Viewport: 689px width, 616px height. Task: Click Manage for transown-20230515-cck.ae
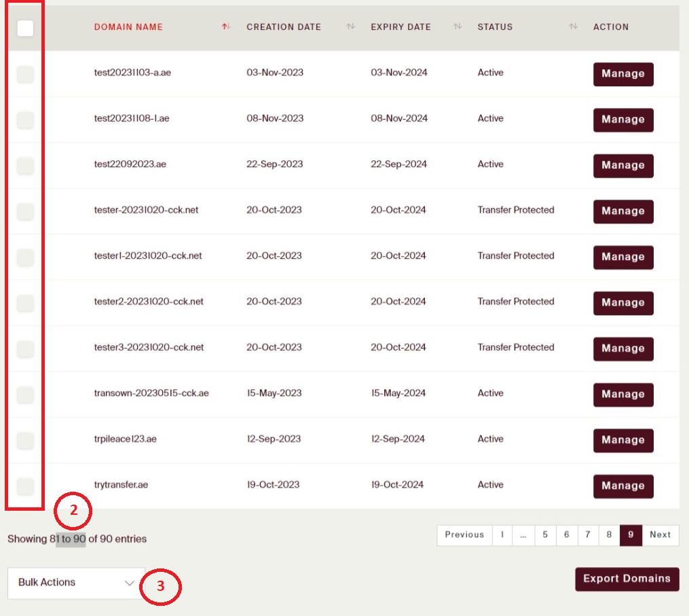click(x=623, y=395)
